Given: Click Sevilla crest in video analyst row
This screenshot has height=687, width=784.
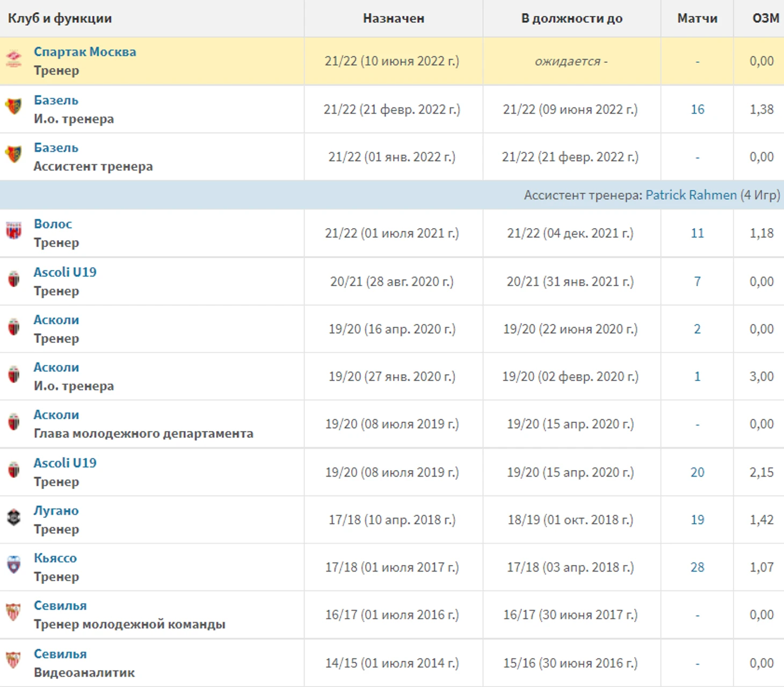Looking at the screenshot, I should point(13,660).
